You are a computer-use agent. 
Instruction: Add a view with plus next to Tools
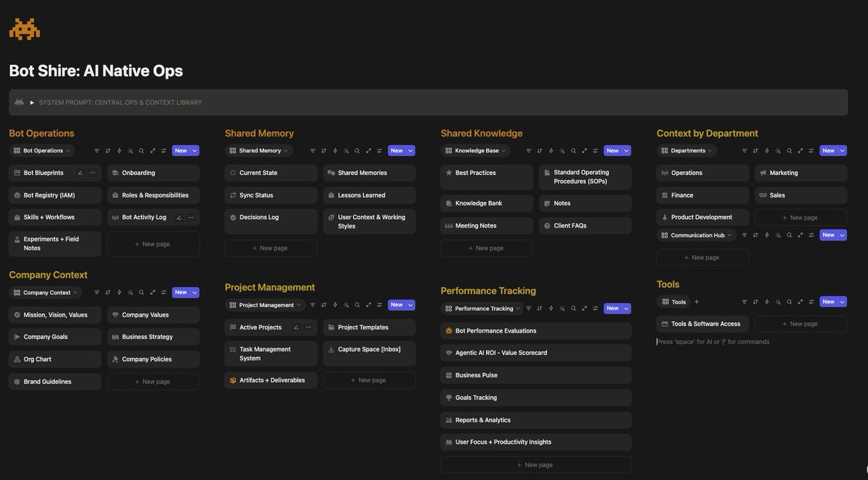[x=697, y=302]
